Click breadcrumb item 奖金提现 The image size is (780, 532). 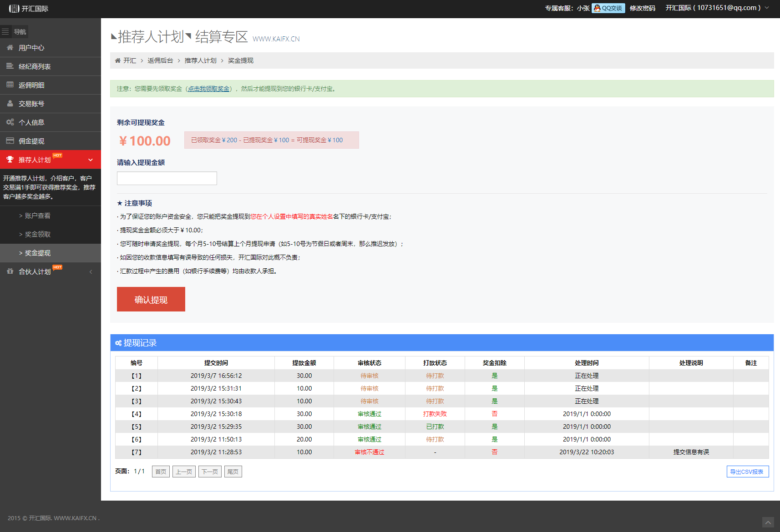[x=241, y=60]
